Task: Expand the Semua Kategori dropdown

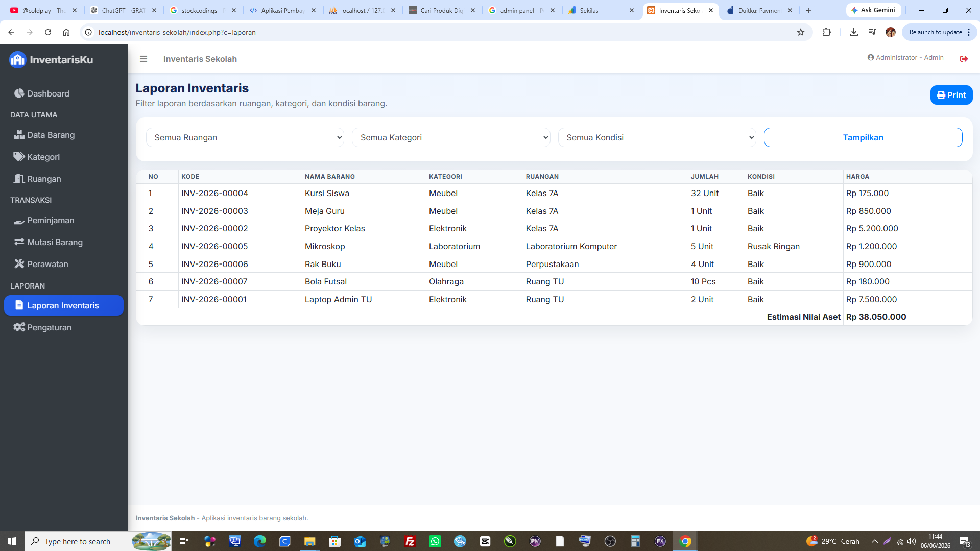Action: [x=451, y=137]
